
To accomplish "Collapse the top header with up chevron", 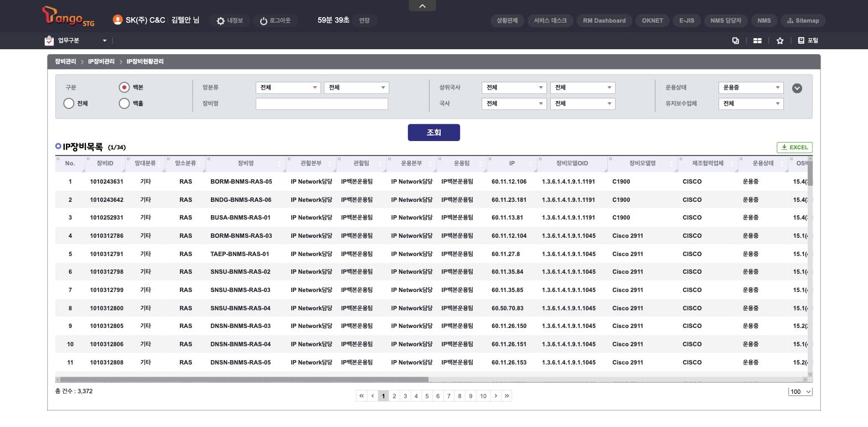I will point(422,6).
